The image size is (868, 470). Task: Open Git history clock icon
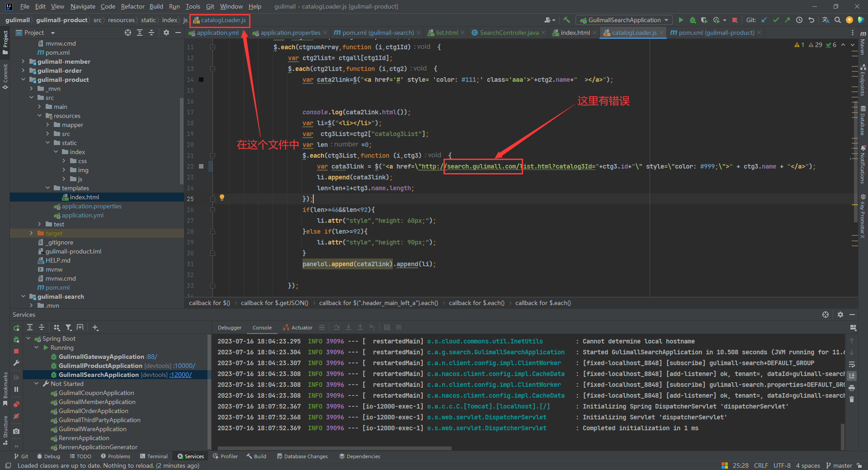tap(799, 20)
